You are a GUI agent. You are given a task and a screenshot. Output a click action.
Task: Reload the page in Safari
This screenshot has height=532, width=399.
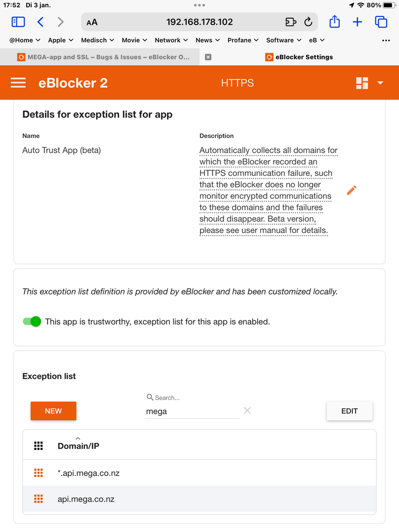[308, 22]
